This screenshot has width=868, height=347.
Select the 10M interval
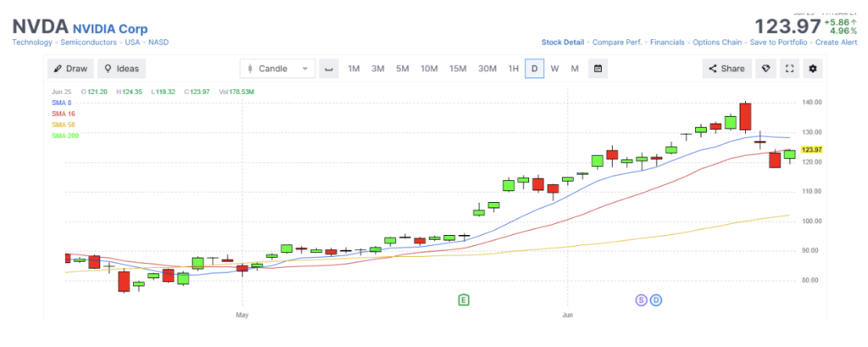(x=429, y=69)
